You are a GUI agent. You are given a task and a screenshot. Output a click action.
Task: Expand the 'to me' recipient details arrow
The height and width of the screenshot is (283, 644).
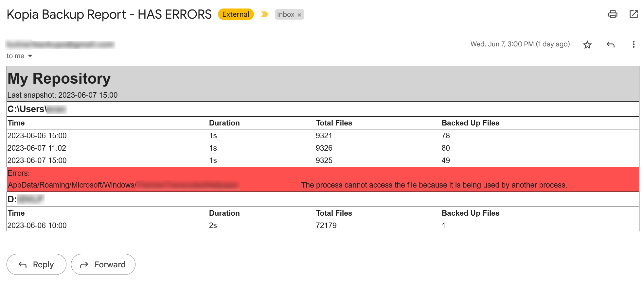pyautogui.click(x=30, y=56)
